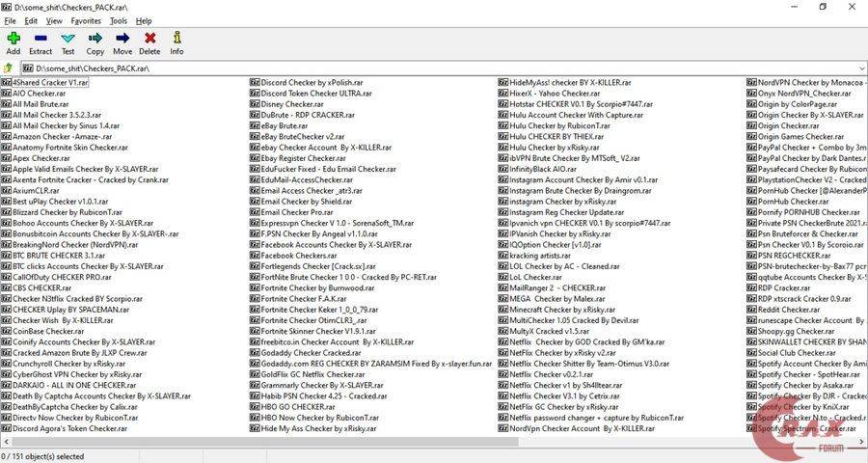
Task: Click the archive icon of Origin Checker.rar
Action: click(751, 125)
